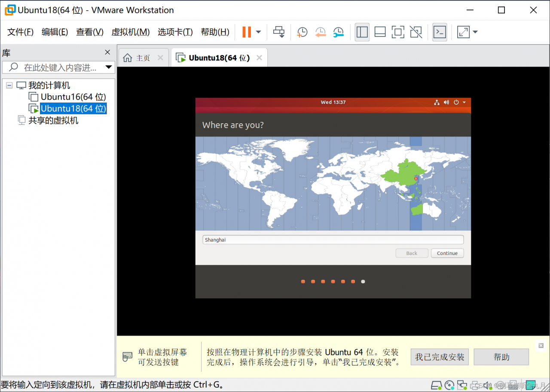550x392 pixels.
Task: Switch to full screen mode
Action: tap(398, 32)
